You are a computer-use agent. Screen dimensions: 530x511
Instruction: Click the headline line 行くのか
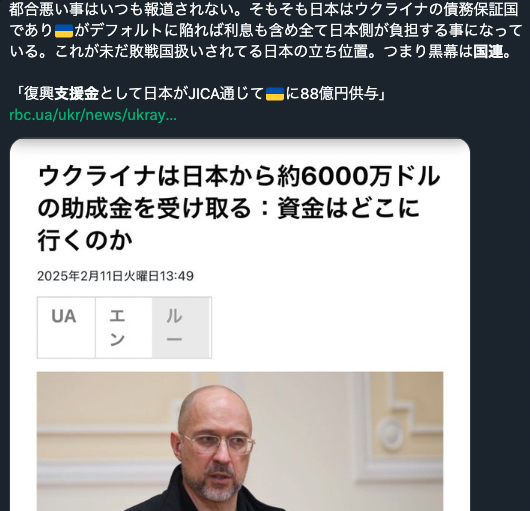[x=85, y=241]
